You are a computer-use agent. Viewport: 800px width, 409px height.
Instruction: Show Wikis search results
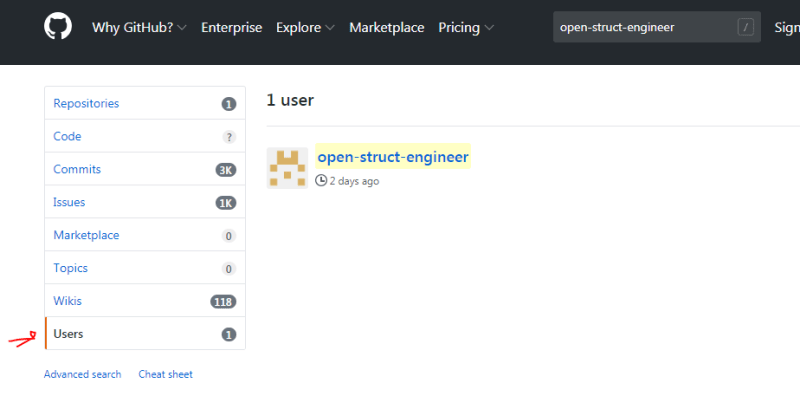point(145,301)
